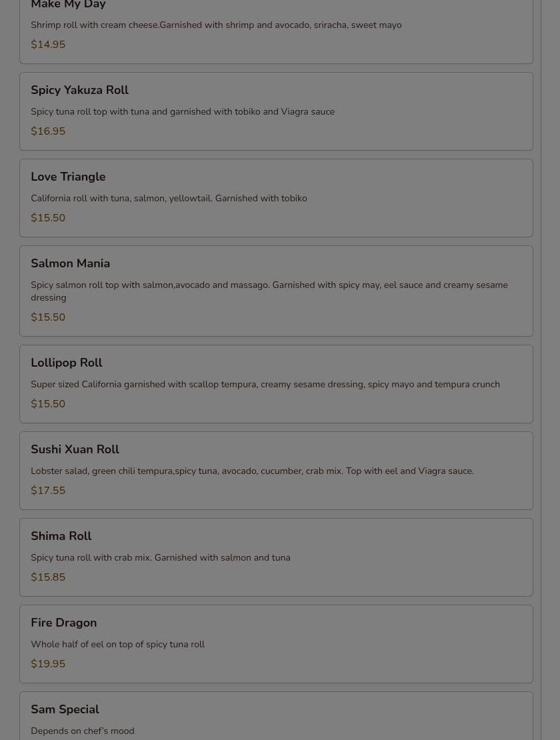Click the 'Whole half of eel' description
The width and height of the screenshot is (560, 740).
tap(117, 644)
